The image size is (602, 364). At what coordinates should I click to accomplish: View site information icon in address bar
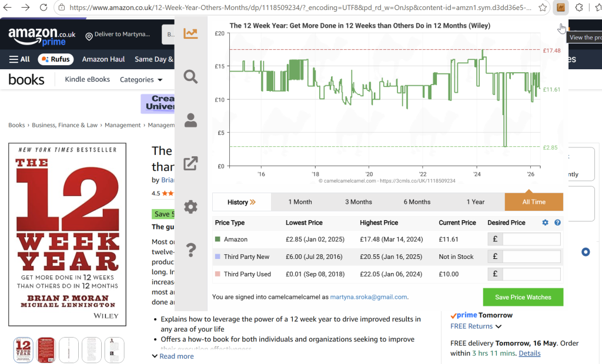[x=61, y=7]
